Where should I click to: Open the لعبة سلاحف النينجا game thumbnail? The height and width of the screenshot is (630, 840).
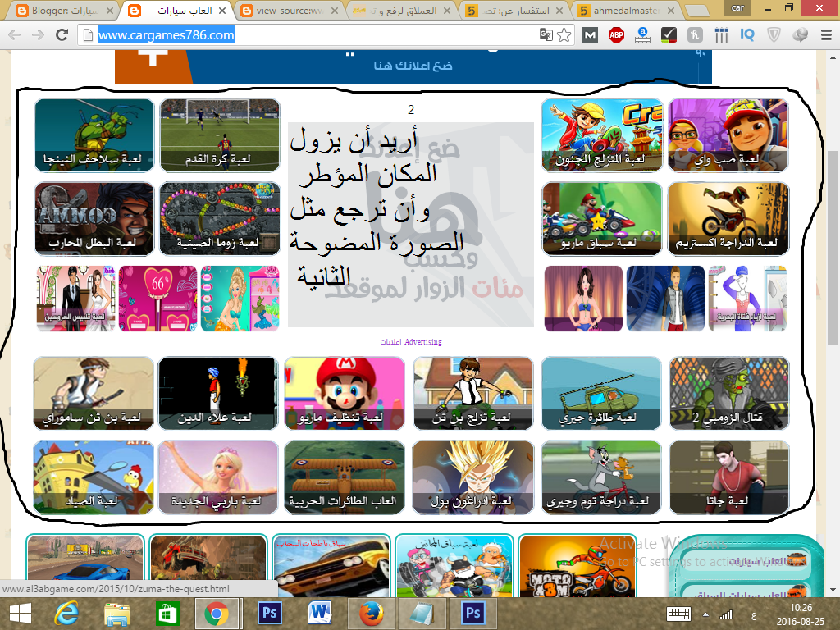[94, 135]
